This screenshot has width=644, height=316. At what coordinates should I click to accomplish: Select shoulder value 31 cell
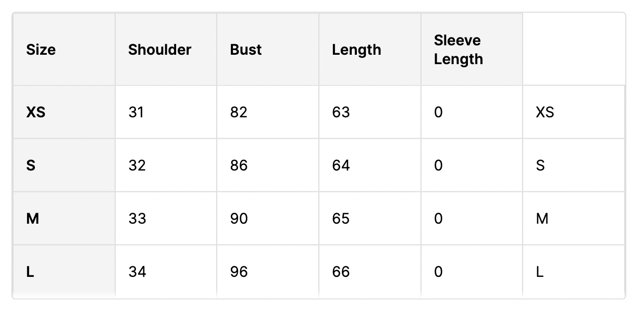pos(166,112)
